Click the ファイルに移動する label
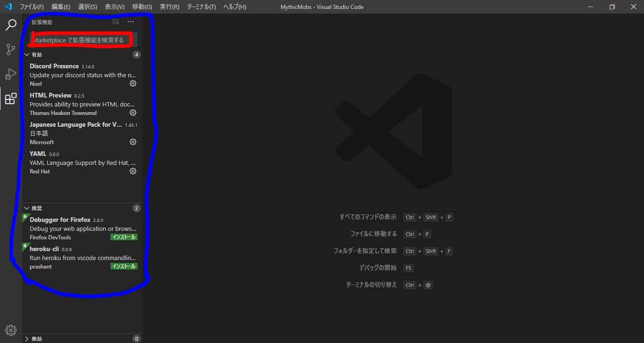This screenshot has height=343, width=644. [x=373, y=234]
